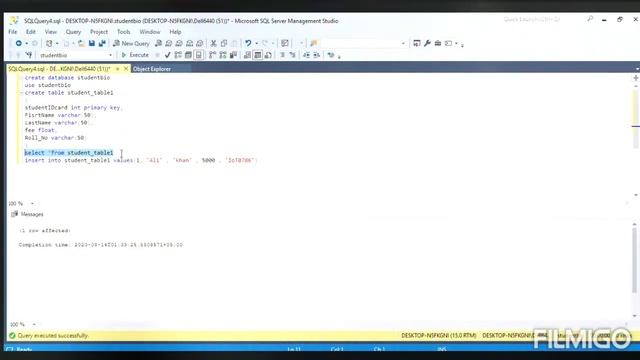Close the SQLQuery4.sql tab
The image size is (640, 360).
coord(126,69)
